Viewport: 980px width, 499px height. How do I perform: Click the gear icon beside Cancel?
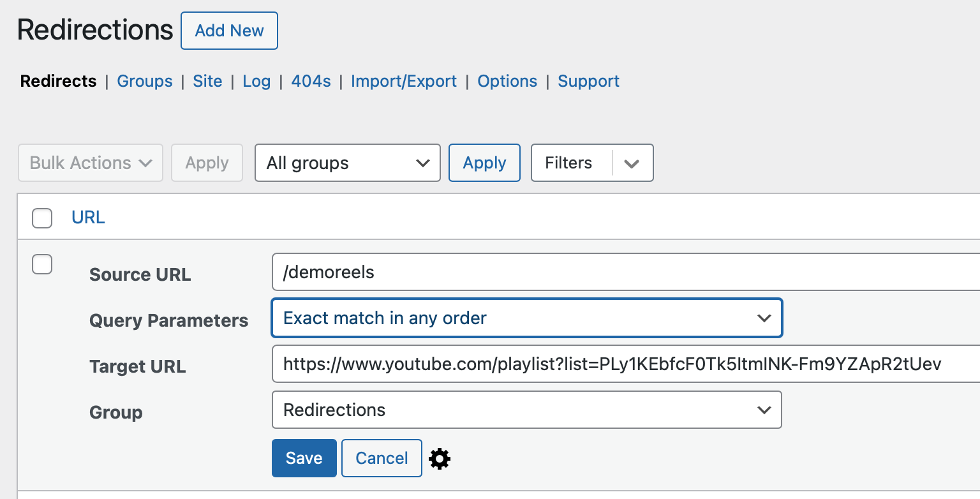(x=440, y=459)
